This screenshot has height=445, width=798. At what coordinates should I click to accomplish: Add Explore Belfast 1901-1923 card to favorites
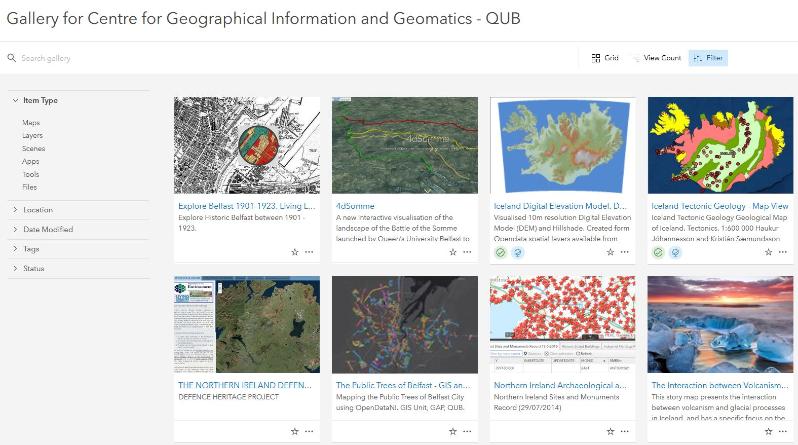[x=294, y=252]
